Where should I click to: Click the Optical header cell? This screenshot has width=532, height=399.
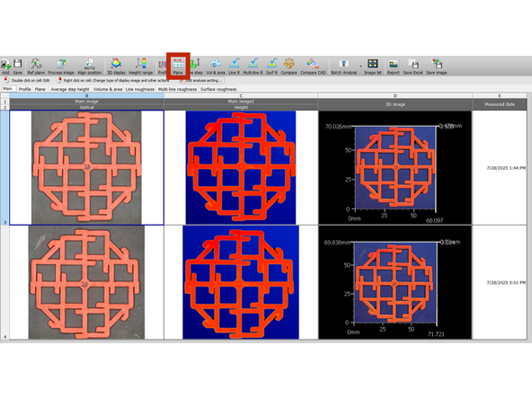point(86,107)
